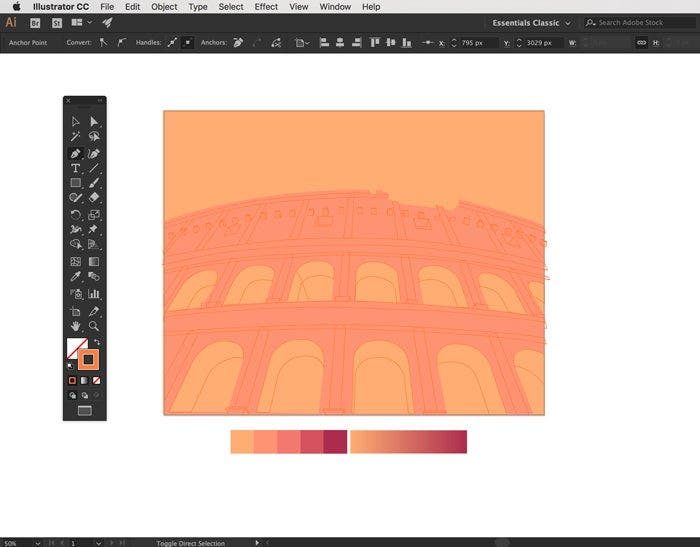The width and height of the screenshot is (700, 547).
Task: Open the arrange documents dropdown
Action: tap(81, 22)
